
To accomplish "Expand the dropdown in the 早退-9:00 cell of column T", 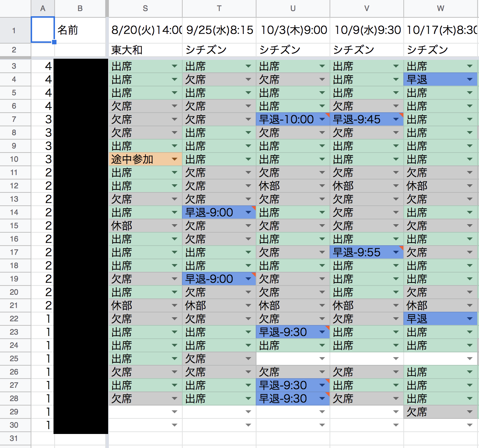I will coord(248,212).
